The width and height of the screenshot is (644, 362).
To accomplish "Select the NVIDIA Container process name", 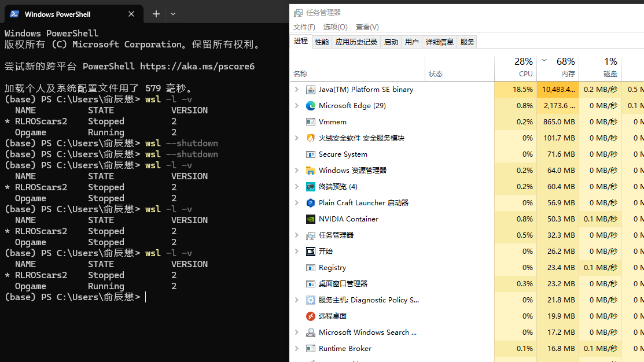I will click(348, 219).
